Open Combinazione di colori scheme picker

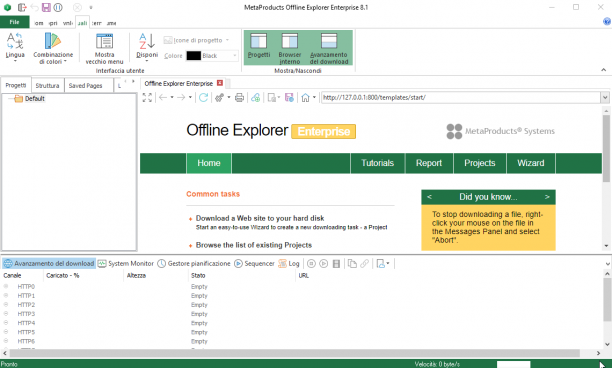point(53,48)
